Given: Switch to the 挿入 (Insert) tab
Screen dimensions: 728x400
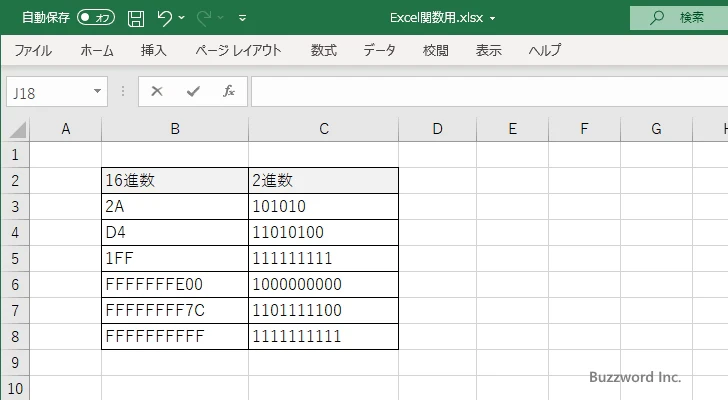Looking at the screenshot, I should click(153, 50).
